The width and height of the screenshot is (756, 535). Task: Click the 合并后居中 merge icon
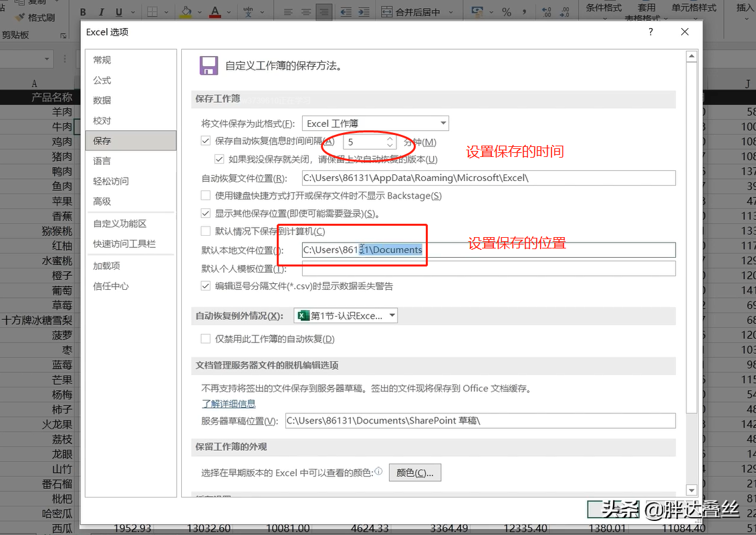tap(386, 12)
